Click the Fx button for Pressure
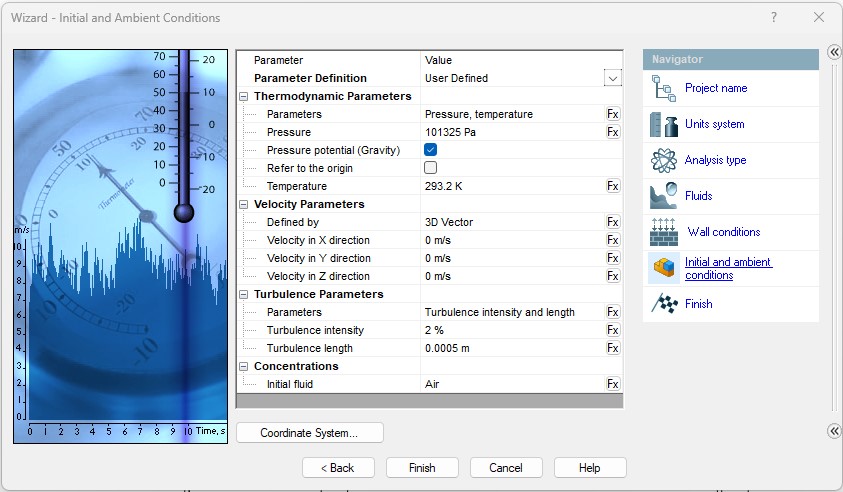The width and height of the screenshot is (843, 492). click(x=612, y=132)
